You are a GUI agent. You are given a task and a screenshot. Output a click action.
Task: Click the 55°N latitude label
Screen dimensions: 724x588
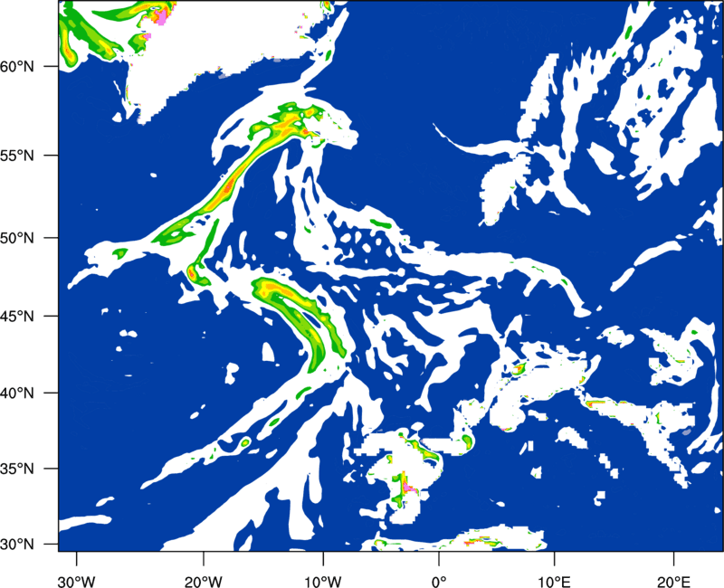click(17, 156)
